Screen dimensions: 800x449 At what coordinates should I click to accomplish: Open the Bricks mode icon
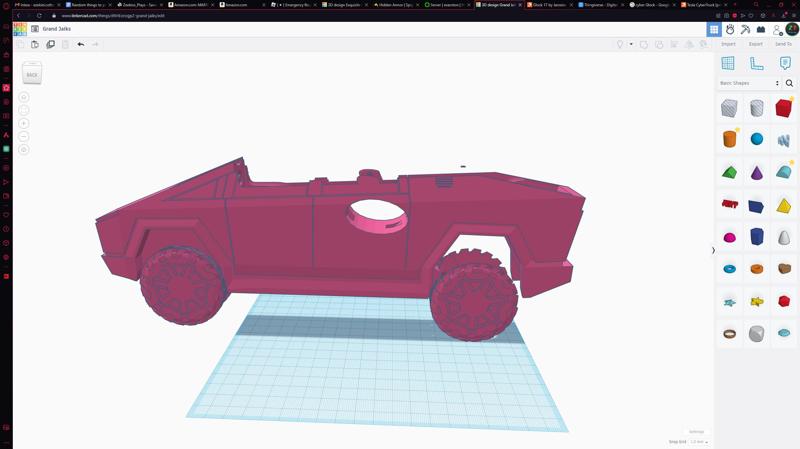pos(761,30)
